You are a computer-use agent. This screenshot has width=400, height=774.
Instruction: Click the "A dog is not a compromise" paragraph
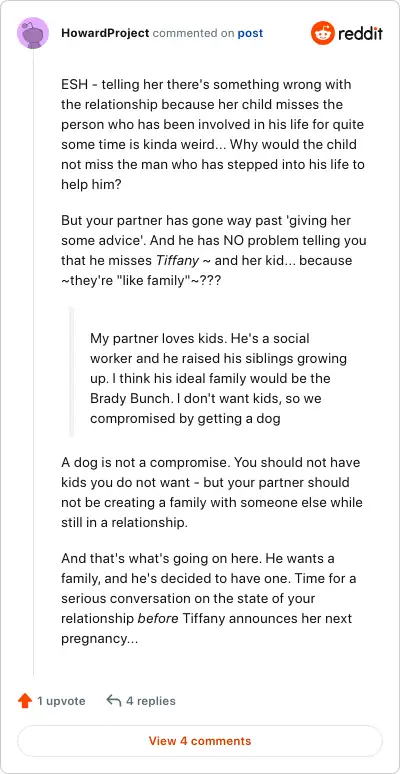click(x=212, y=492)
